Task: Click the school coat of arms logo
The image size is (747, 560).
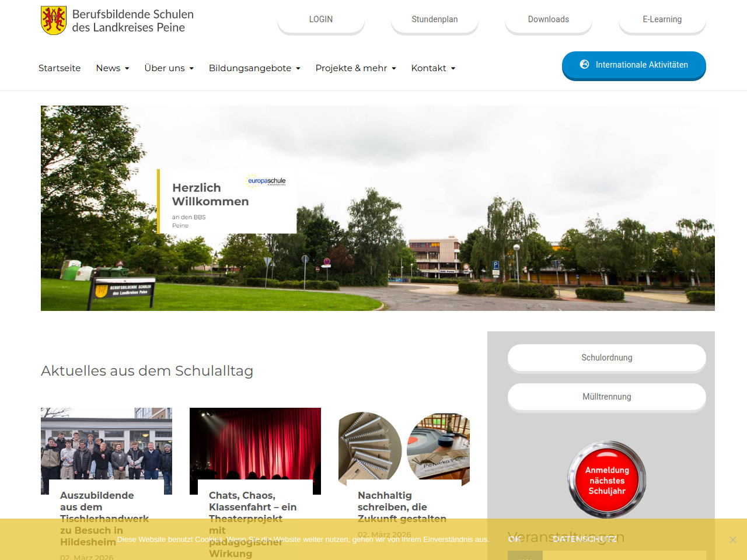Action: 54,20
